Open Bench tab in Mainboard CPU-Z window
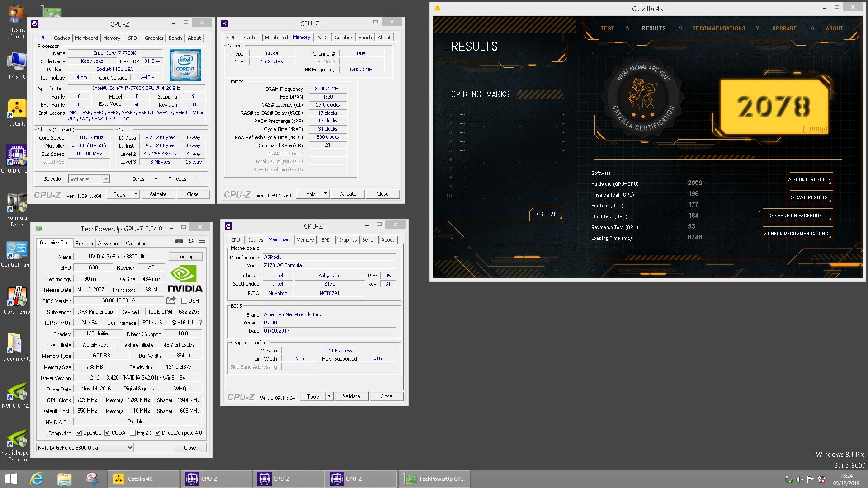 [368, 240]
